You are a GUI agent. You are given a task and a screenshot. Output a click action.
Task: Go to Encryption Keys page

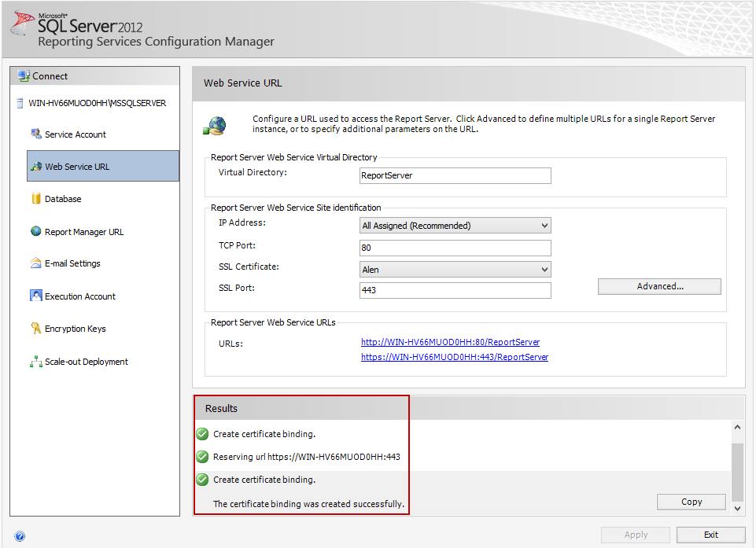tap(76, 329)
